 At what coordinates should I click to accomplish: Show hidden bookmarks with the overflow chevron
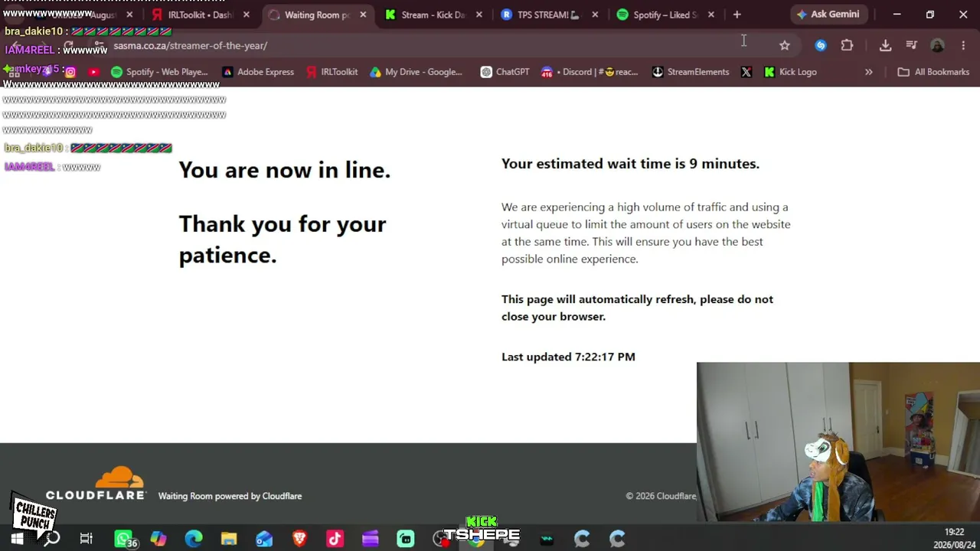[x=868, y=72]
